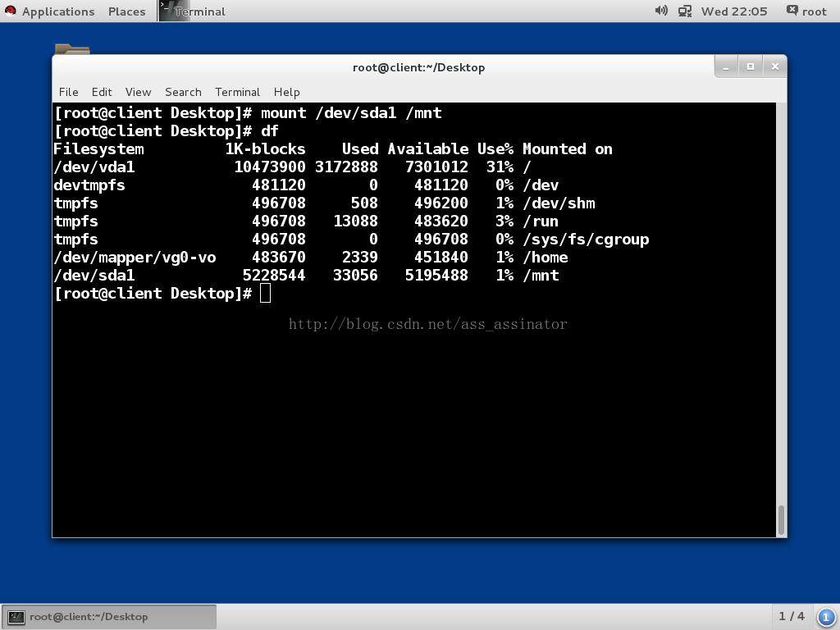Click the clock showing Wed 22:05
The width and height of the screenshot is (840, 630).
click(x=734, y=11)
